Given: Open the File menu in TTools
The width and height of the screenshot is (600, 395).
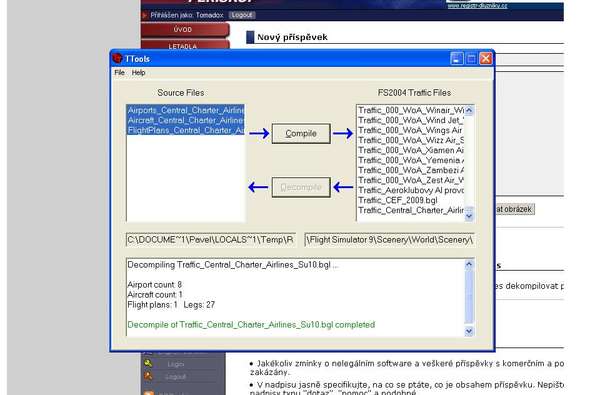Looking at the screenshot, I should click(x=119, y=73).
